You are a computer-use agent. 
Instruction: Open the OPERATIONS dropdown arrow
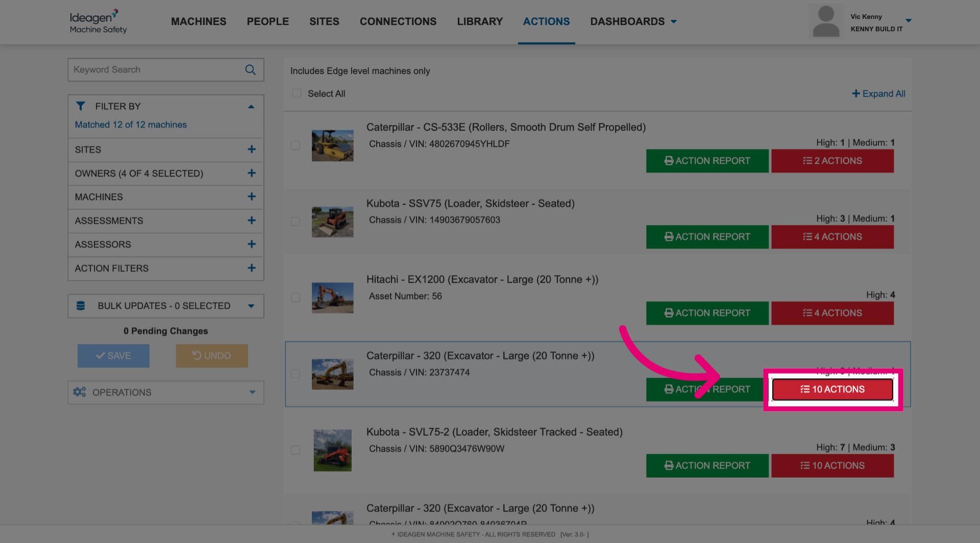(x=252, y=392)
